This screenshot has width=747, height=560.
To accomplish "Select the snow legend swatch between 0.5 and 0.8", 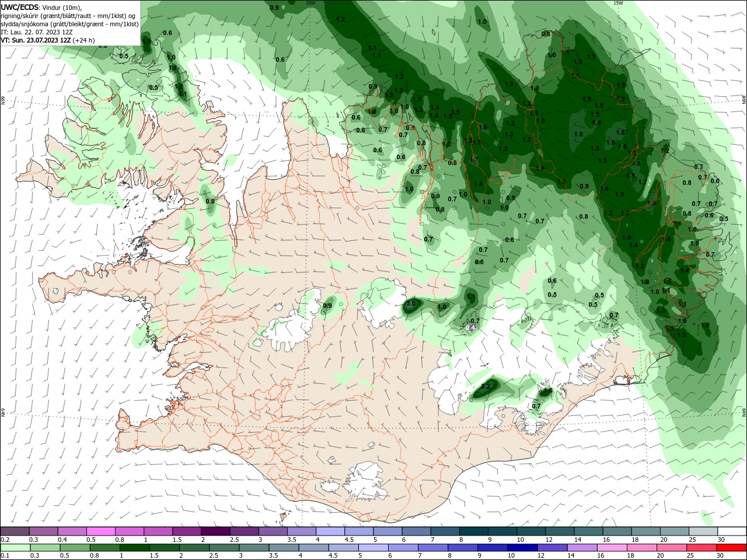I will click(x=101, y=531).
